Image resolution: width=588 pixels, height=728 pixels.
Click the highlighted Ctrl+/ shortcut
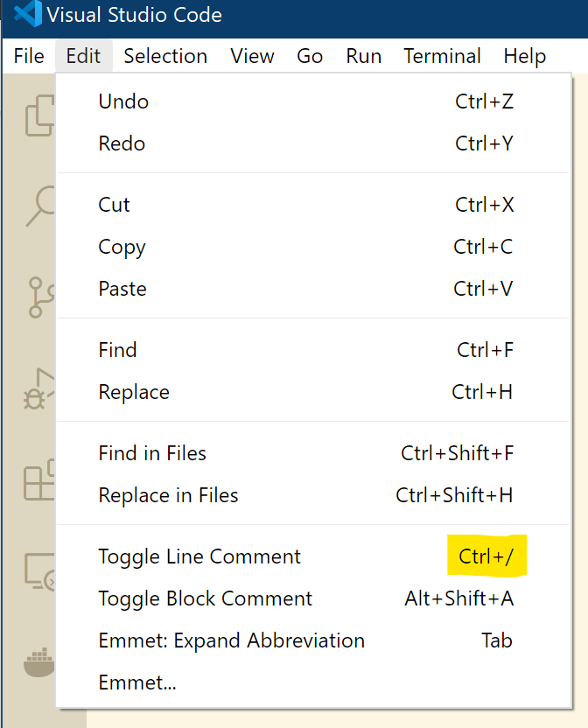486,556
